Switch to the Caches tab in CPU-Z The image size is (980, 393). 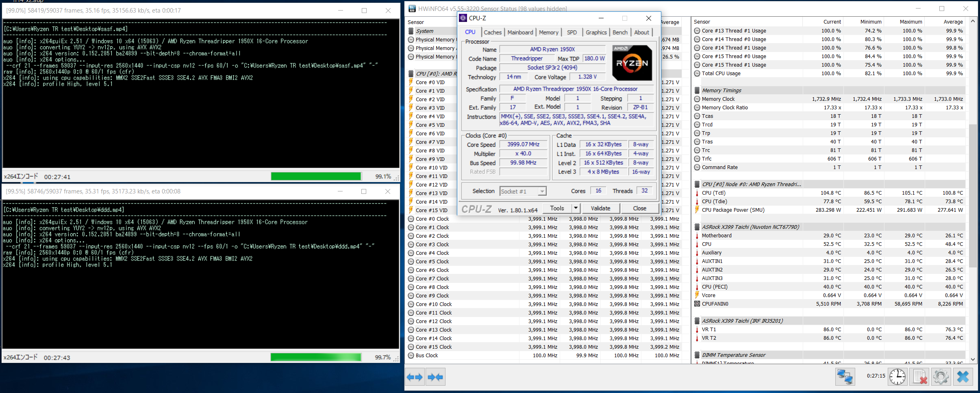tap(493, 33)
